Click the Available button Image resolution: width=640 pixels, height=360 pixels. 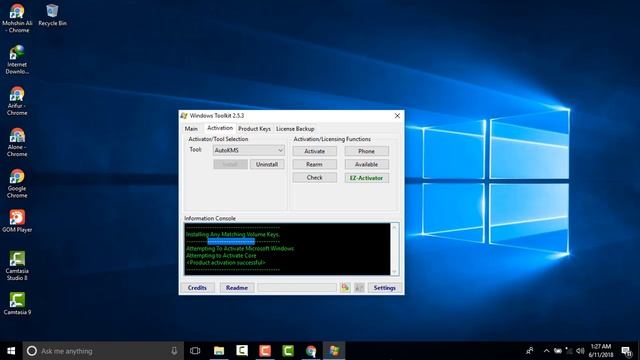367,164
